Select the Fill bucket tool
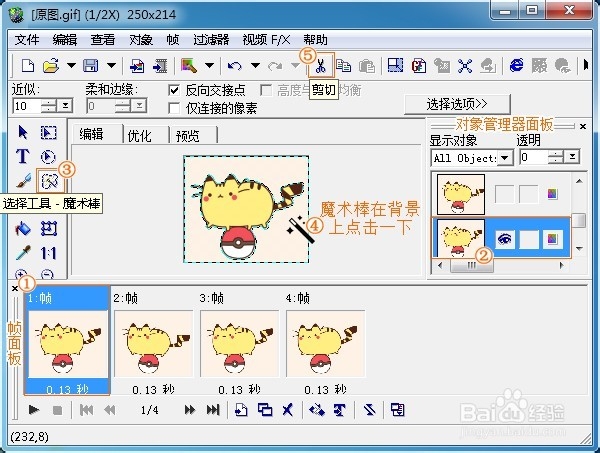Screen dimensions: 600x453 click(23, 229)
